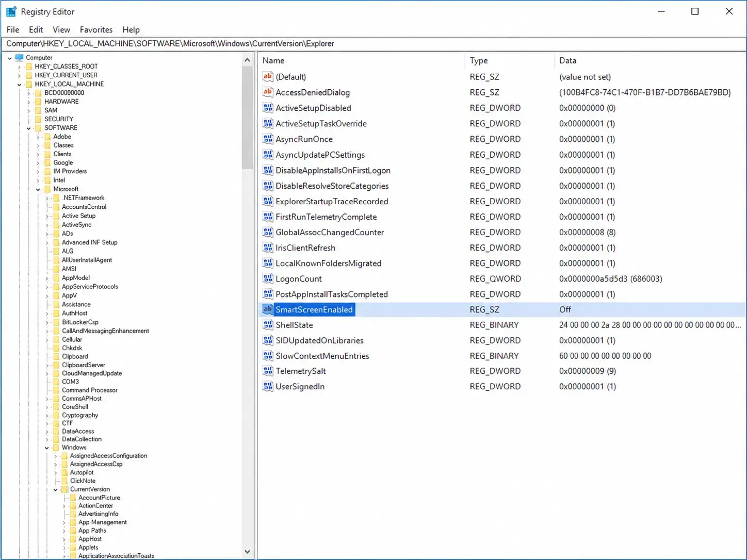Click the DisableAppInstallsOnFirstLogon value icon

[x=268, y=170]
